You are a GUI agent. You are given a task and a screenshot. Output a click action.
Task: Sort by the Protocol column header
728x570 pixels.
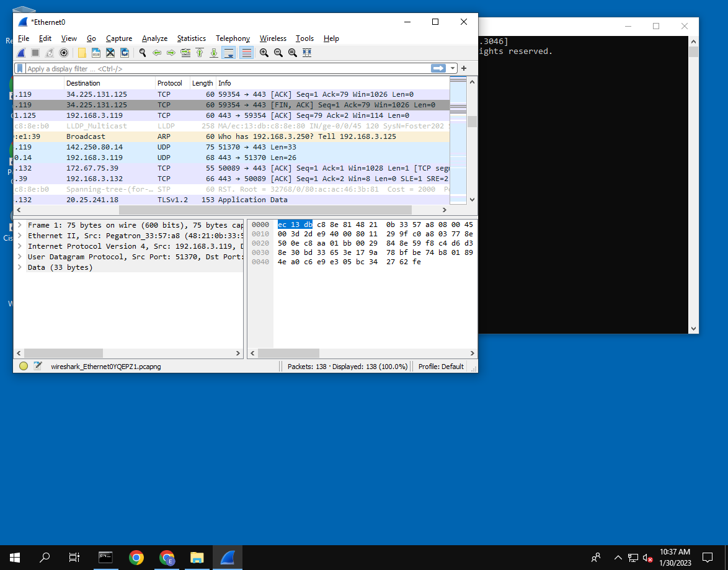(173, 83)
